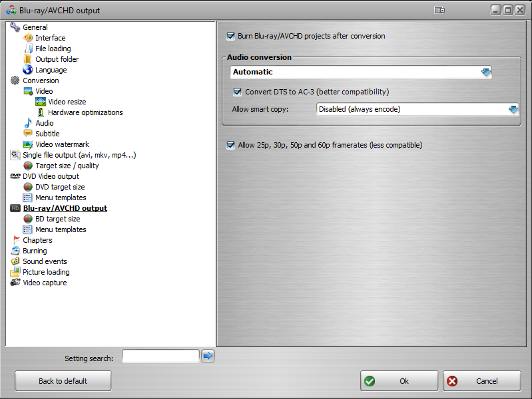Open Burning settings page

pyautogui.click(x=35, y=251)
